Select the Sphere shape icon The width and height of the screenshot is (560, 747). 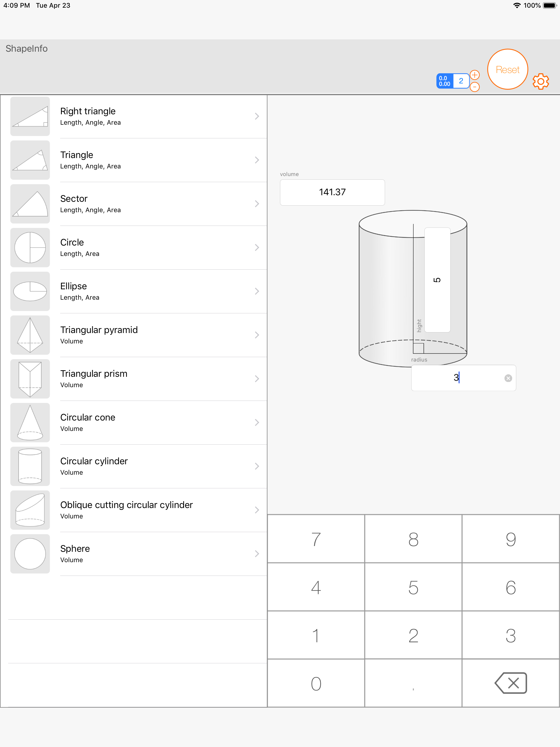[30, 554]
